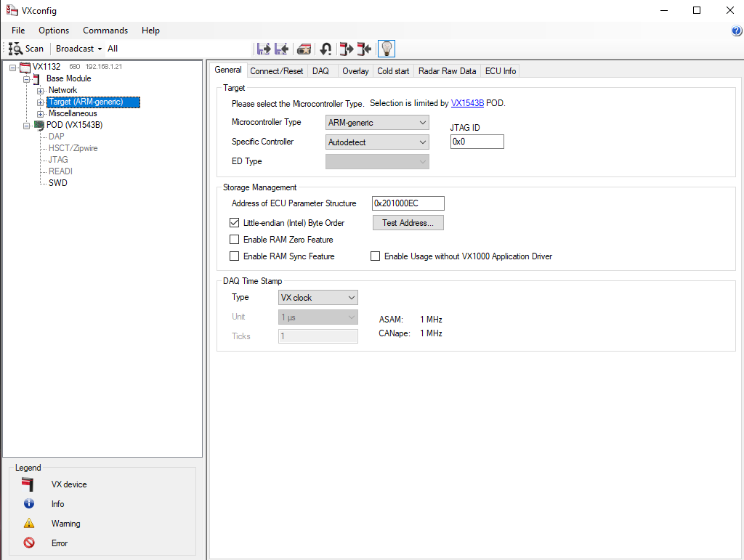Enable RAM Zero Feature checkbox
Image resolution: width=744 pixels, height=560 pixels.
pos(235,240)
